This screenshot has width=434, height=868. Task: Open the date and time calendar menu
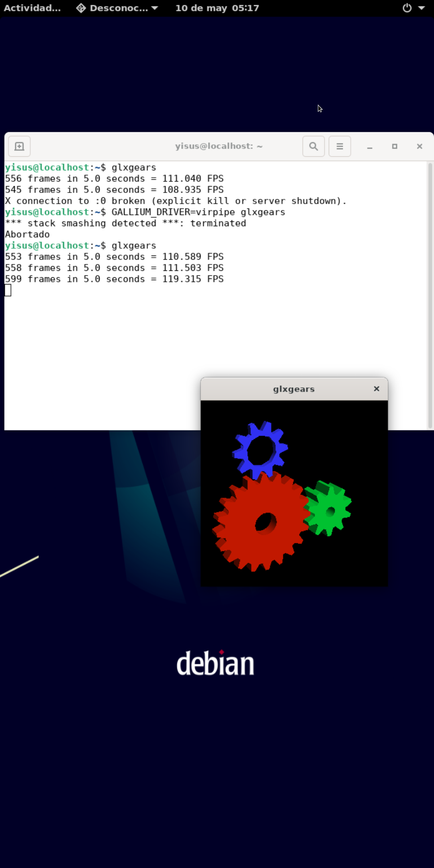217,8
